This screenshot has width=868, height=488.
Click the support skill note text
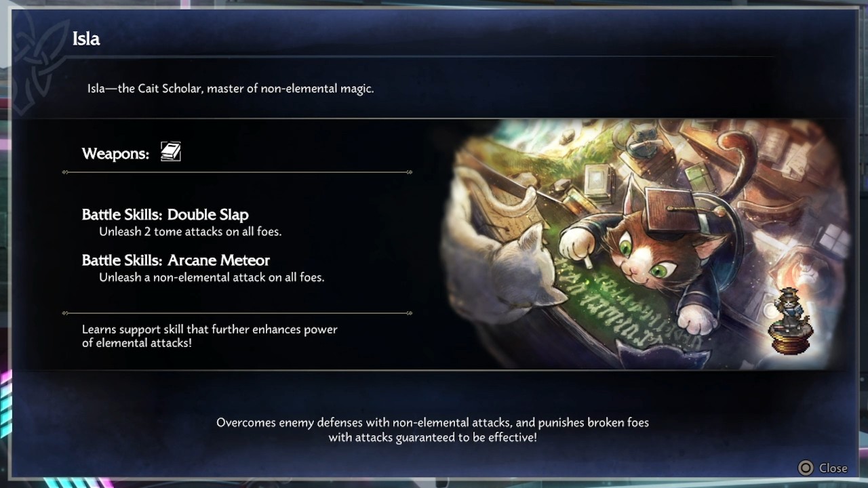[210, 336]
